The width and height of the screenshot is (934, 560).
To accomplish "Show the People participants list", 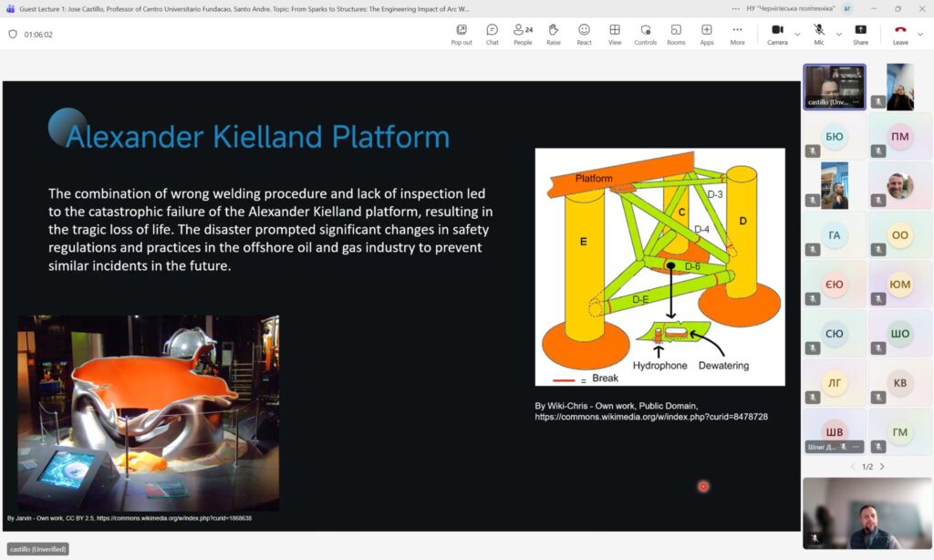I will pos(523,34).
